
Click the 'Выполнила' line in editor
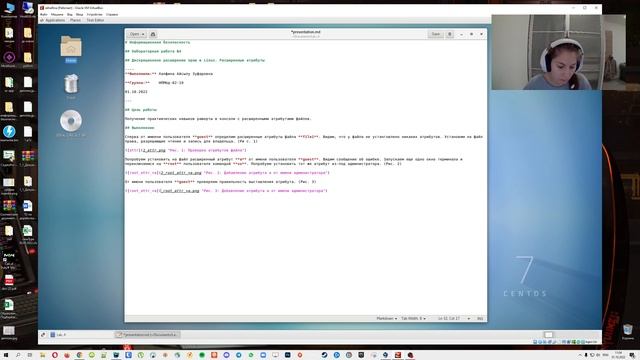click(169, 74)
